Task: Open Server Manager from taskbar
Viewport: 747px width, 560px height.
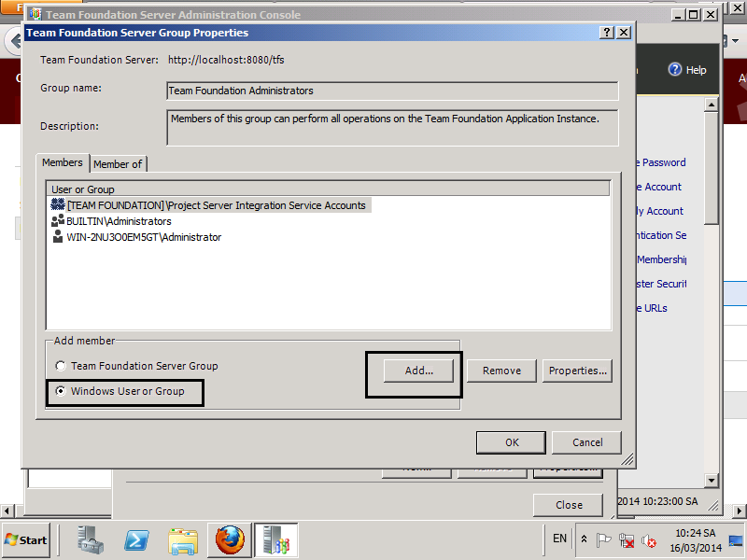Action: click(x=90, y=540)
